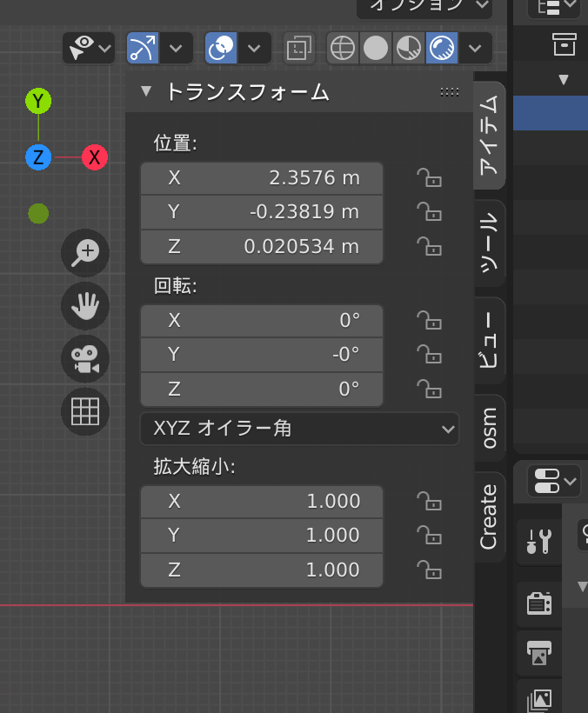Viewport: 588px width, 713px height.
Task: Open the outliner editor type dropdown
Action: [x=554, y=7]
